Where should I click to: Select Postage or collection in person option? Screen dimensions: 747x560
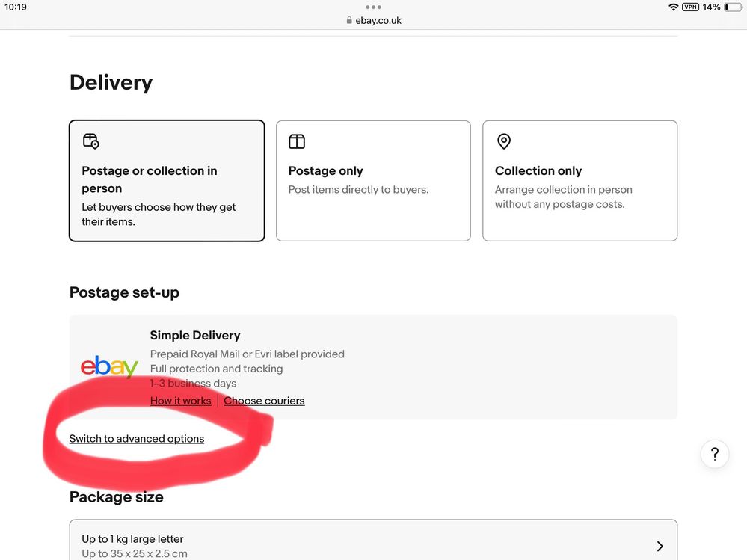[x=166, y=181]
